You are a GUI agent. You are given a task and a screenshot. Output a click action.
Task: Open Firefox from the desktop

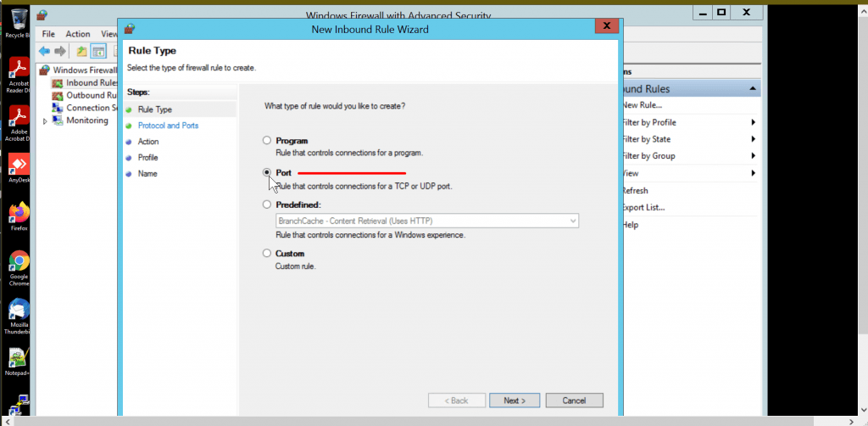pyautogui.click(x=19, y=213)
